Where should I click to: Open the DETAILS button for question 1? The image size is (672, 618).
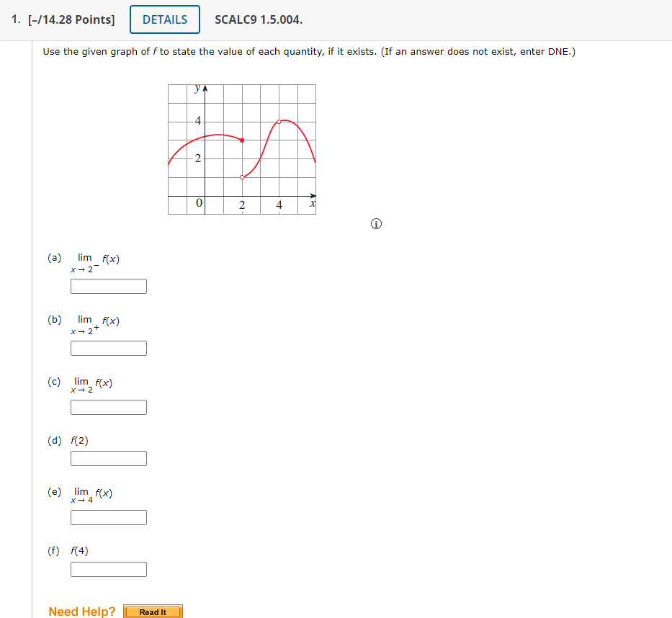point(164,19)
